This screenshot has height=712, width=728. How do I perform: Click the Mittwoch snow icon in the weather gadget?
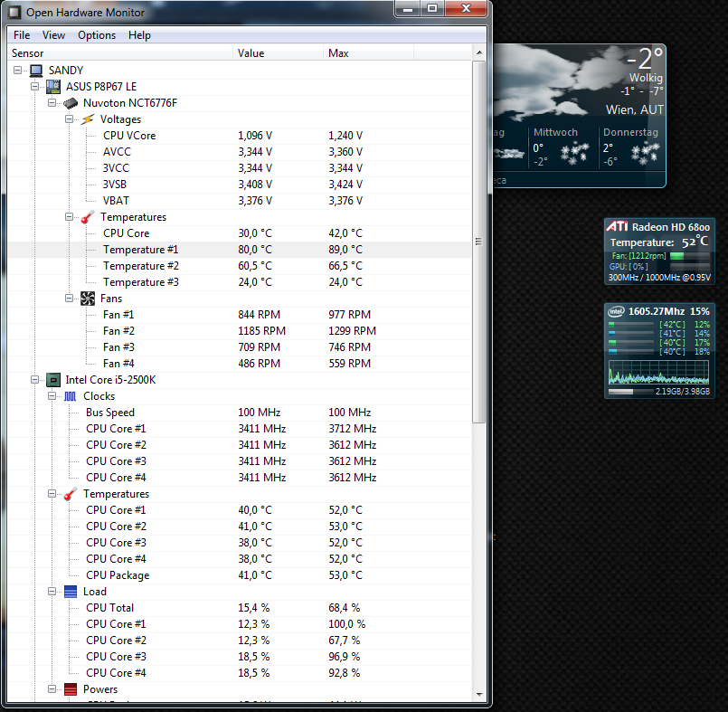tap(574, 153)
